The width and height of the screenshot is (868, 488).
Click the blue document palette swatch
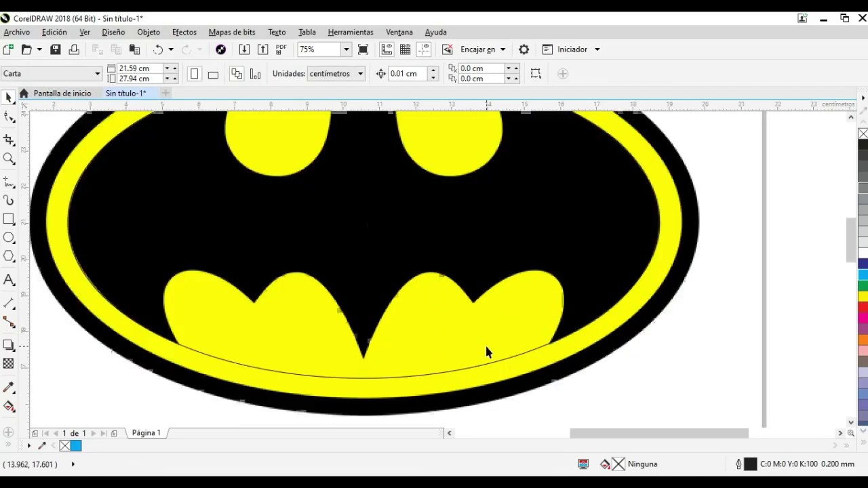click(x=76, y=445)
